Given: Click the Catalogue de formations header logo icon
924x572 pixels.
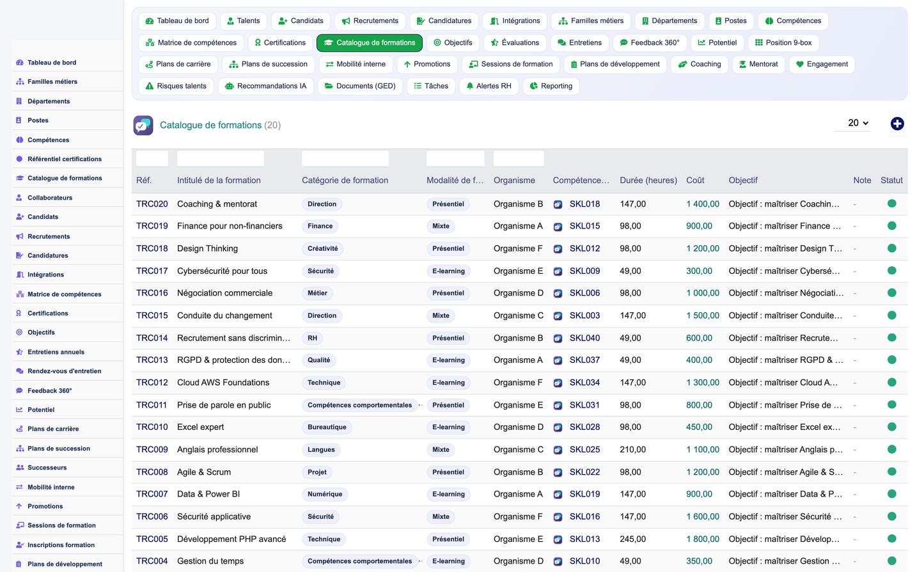Looking at the screenshot, I should coord(143,125).
